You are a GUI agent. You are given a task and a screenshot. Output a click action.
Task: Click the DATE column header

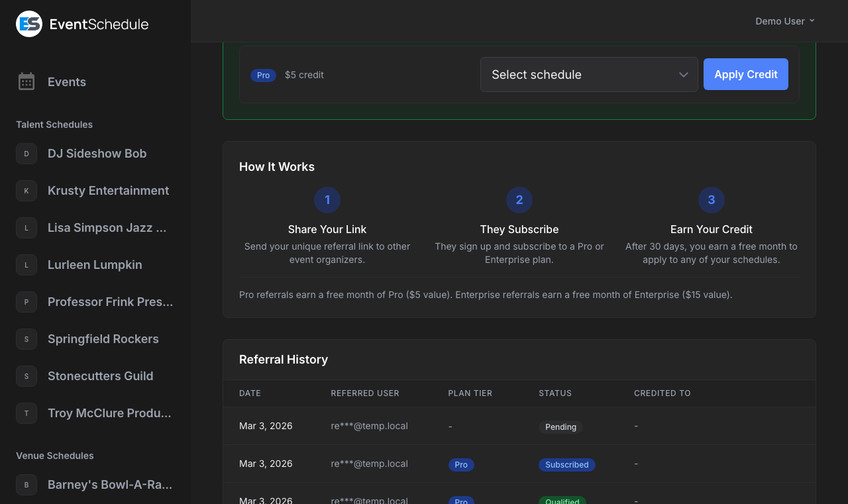(250, 393)
